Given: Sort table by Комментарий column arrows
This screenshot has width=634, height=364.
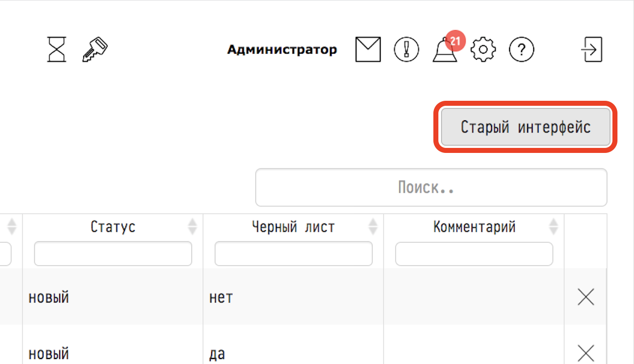Looking at the screenshot, I should [554, 227].
